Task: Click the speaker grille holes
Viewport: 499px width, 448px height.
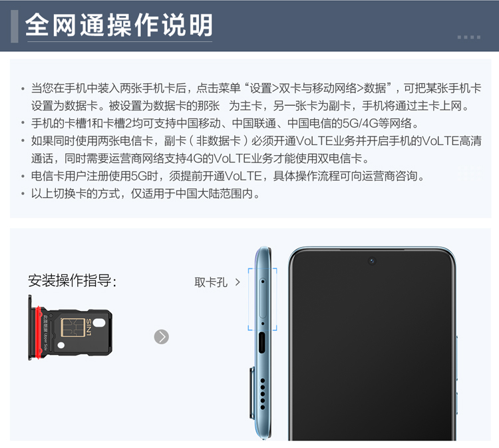Action: [x=263, y=394]
